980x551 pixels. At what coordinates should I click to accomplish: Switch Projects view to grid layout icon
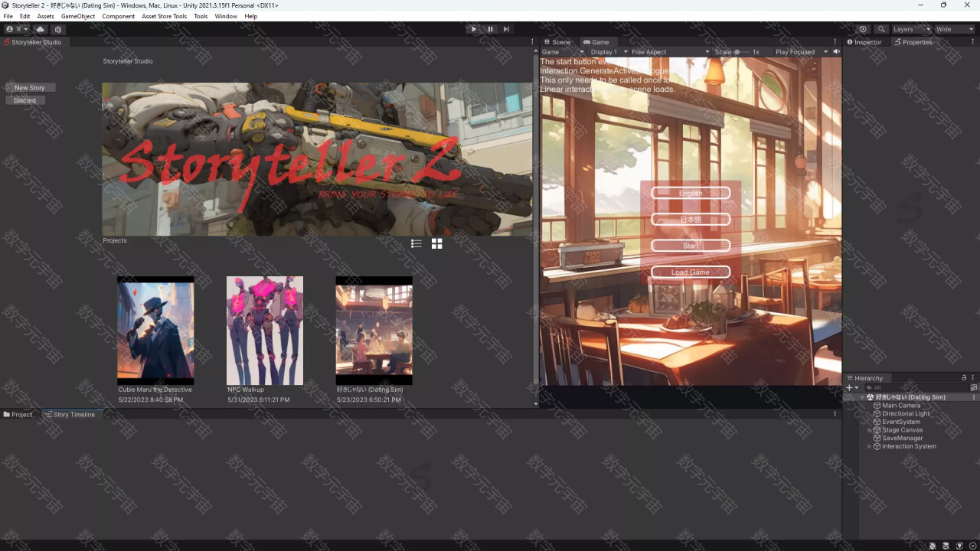pos(437,243)
